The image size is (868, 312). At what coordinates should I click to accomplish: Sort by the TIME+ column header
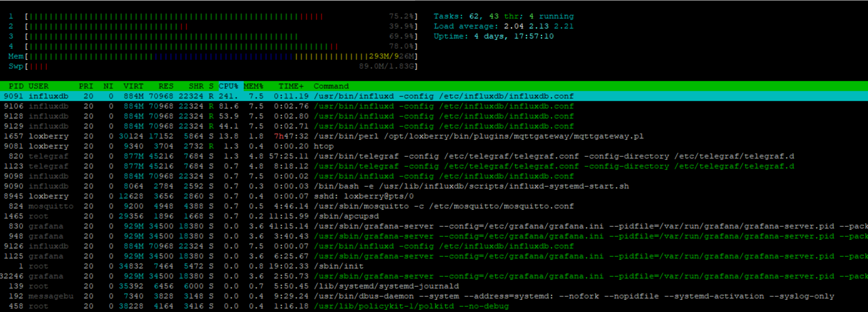tap(291, 86)
